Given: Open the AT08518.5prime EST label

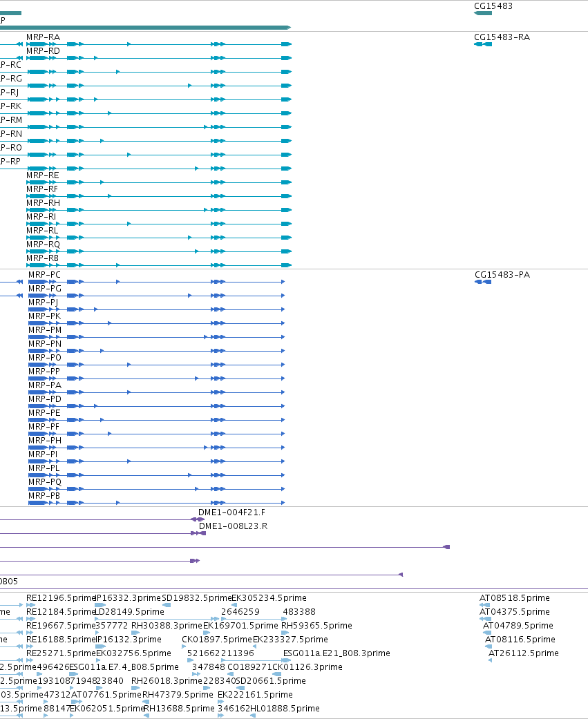Looking at the screenshot, I should point(515,598).
